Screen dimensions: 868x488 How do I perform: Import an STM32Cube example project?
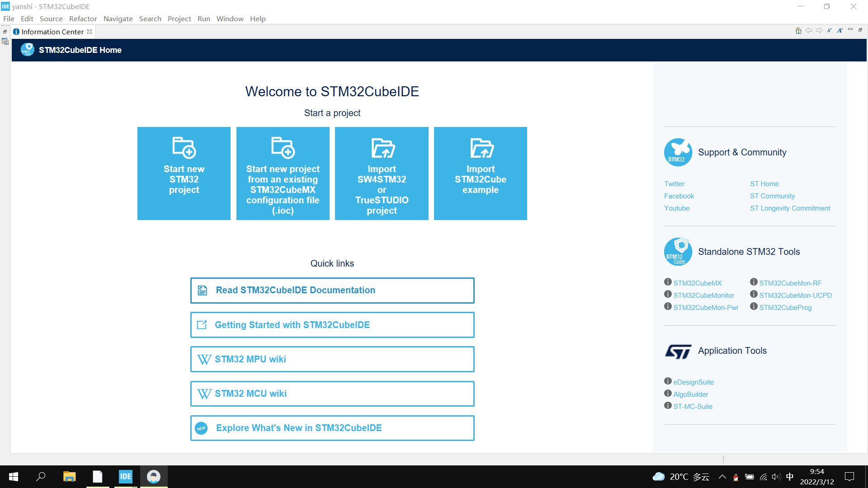point(480,174)
